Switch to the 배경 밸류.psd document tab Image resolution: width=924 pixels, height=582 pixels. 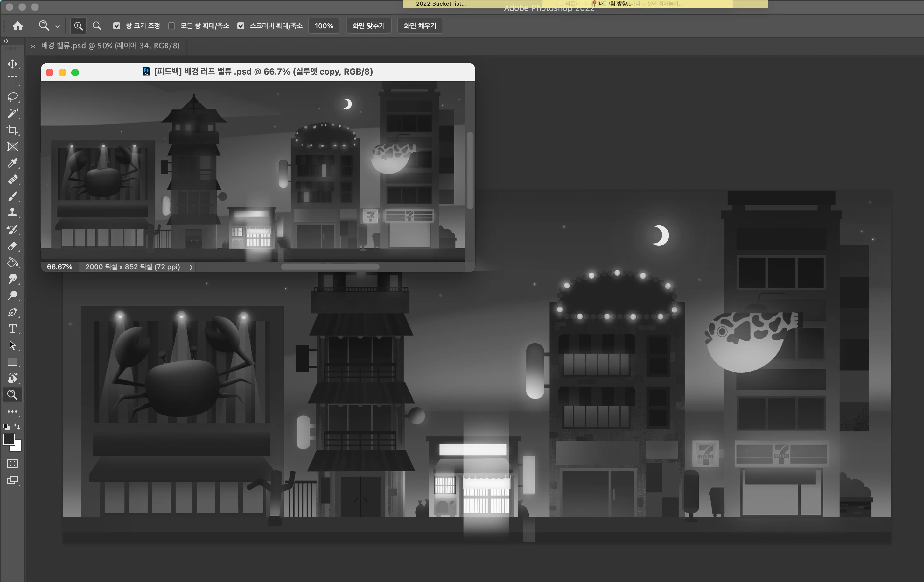(110, 46)
